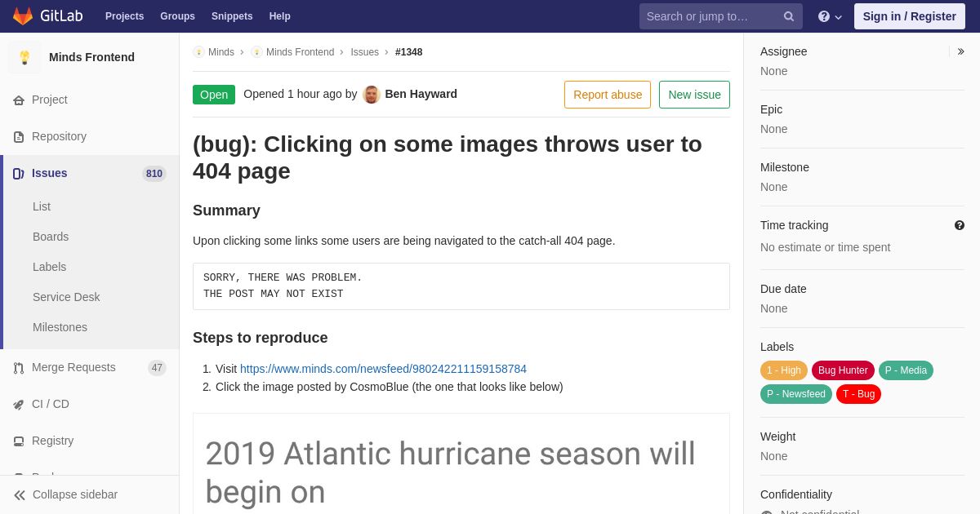Viewport: 980px width, 514px height.
Task: Click the Minds Frontend breadcrumb link
Action: click(300, 52)
